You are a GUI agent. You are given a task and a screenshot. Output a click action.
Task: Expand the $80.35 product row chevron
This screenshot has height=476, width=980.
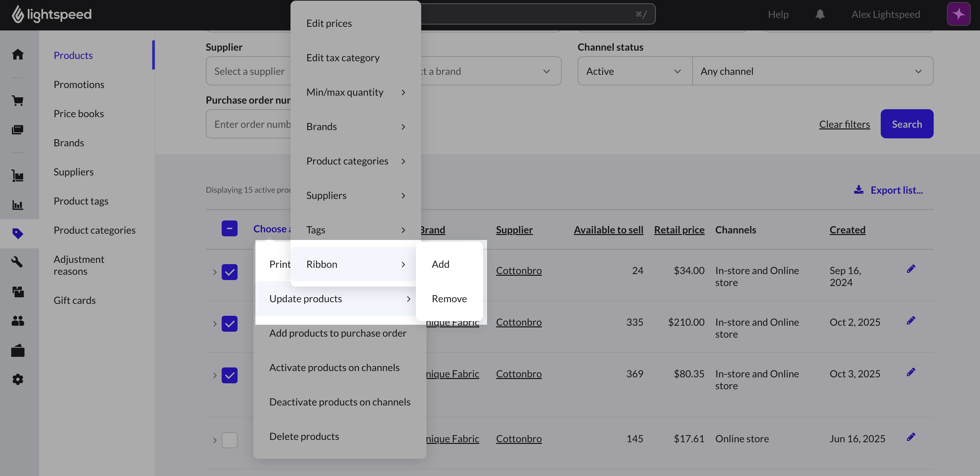tap(215, 375)
